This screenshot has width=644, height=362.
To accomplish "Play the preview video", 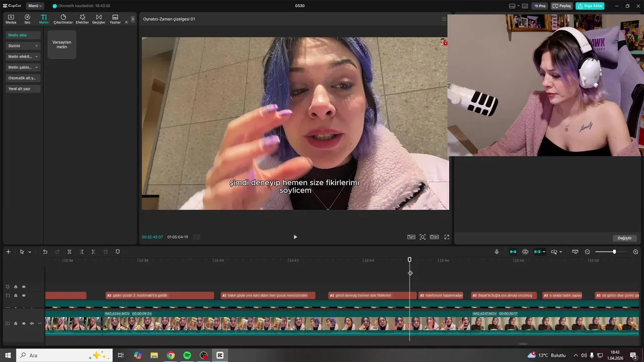I will coord(295,237).
